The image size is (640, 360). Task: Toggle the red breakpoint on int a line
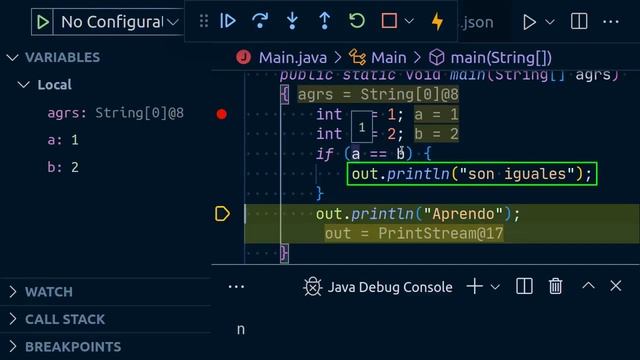click(x=222, y=114)
